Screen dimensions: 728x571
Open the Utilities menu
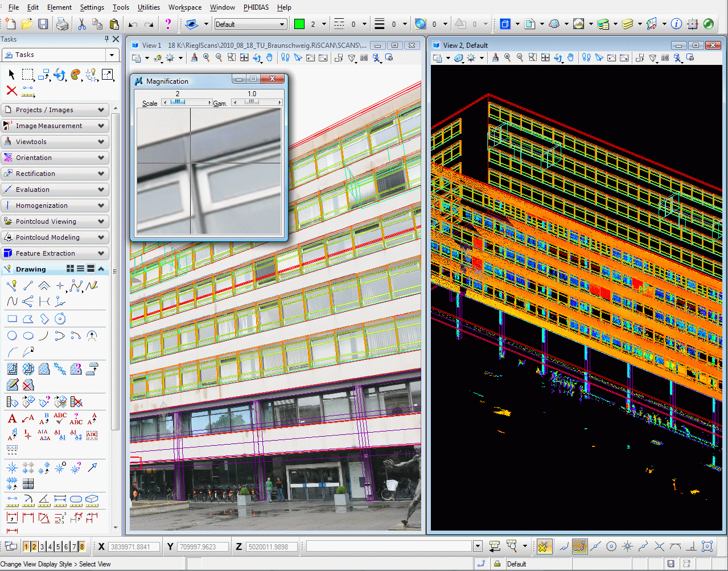[x=149, y=7]
